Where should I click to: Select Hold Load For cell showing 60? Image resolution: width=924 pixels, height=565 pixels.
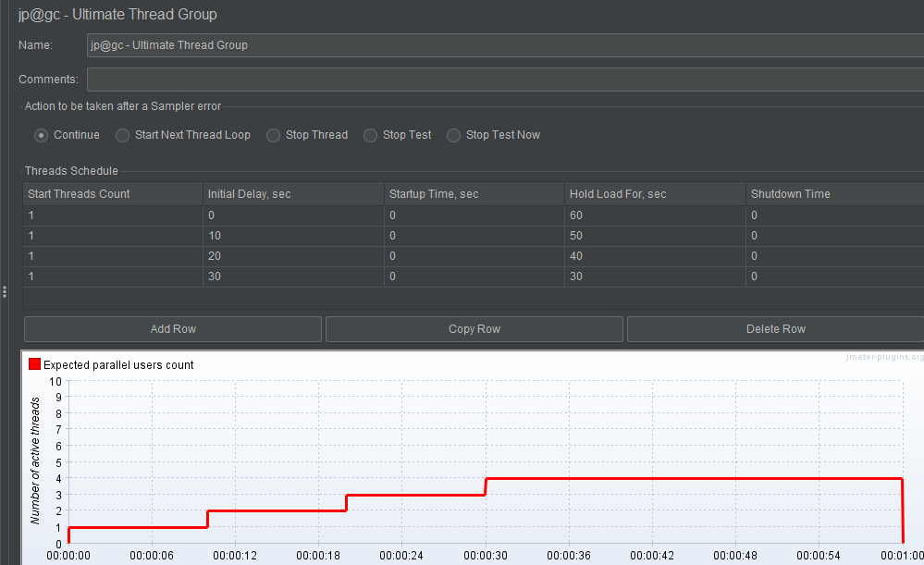click(x=655, y=215)
